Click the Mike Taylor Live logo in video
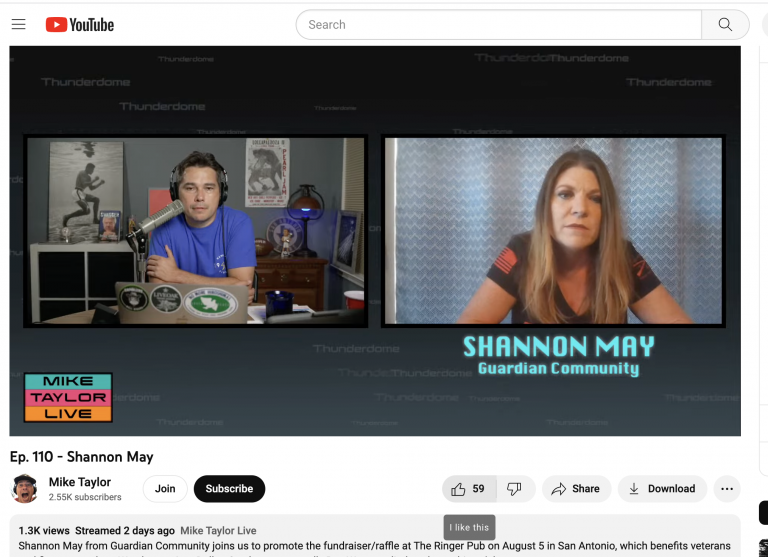Viewport: 768px width, 557px height. 68,397
